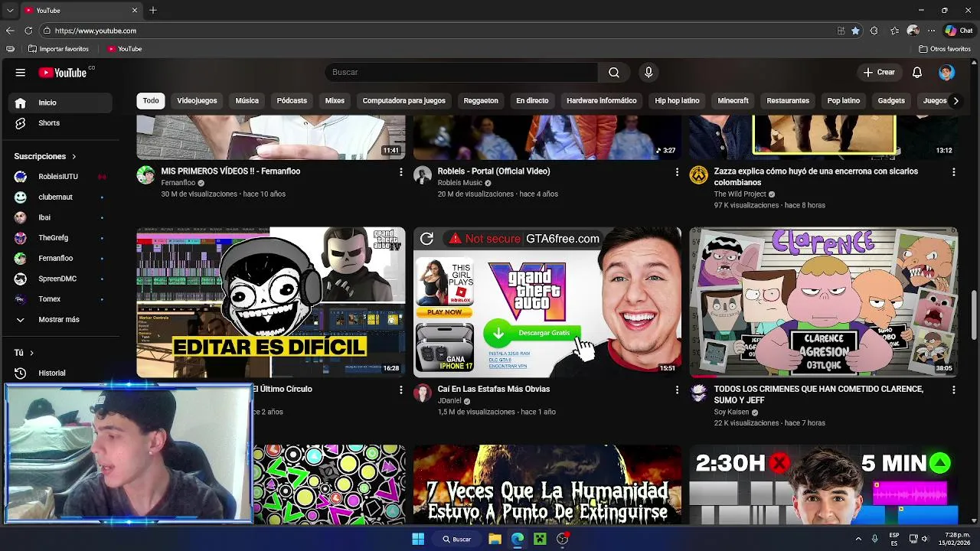Viewport: 980px width, 551px height.
Task: Play Clarence Agresion thumbnail video
Action: [x=824, y=302]
